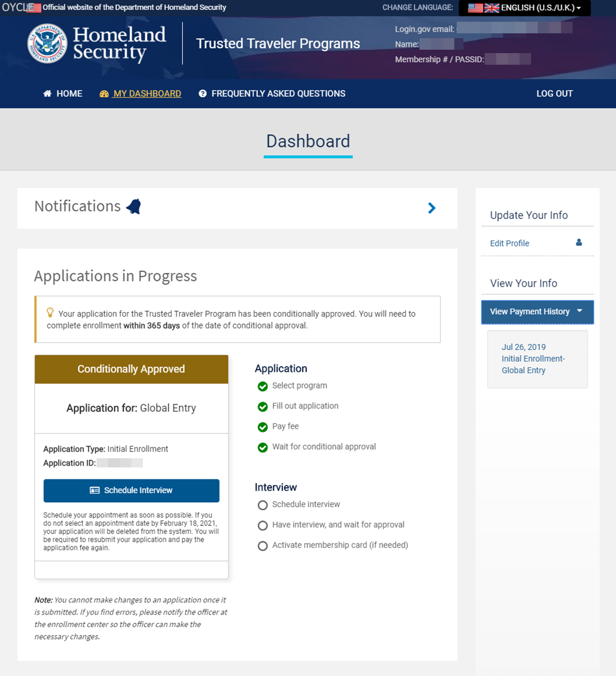This screenshot has height=676, width=616.
Task: Open FREQUENTLY ASKED QUESTIONS page
Action: pyautogui.click(x=272, y=94)
